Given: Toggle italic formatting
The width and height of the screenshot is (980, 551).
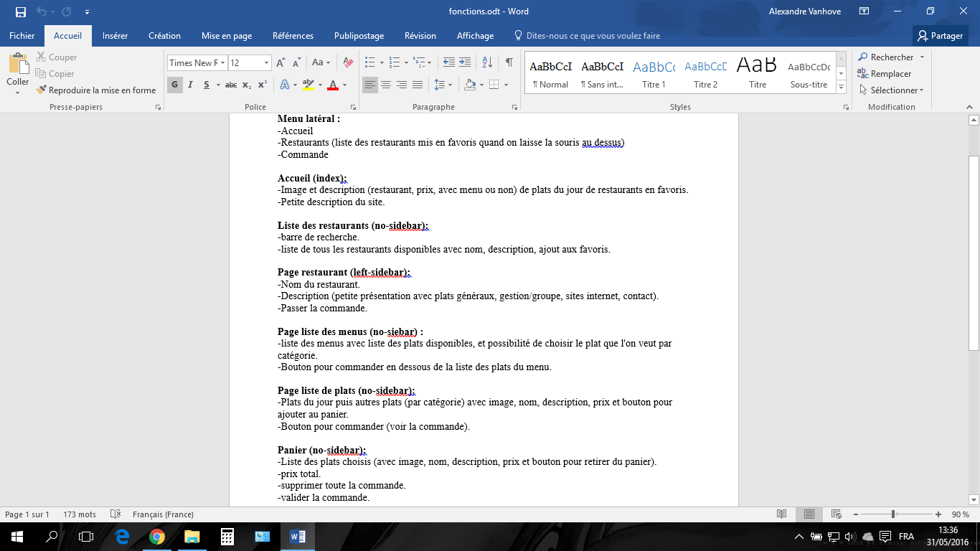Looking at the screenshot, I should point(190,85).
